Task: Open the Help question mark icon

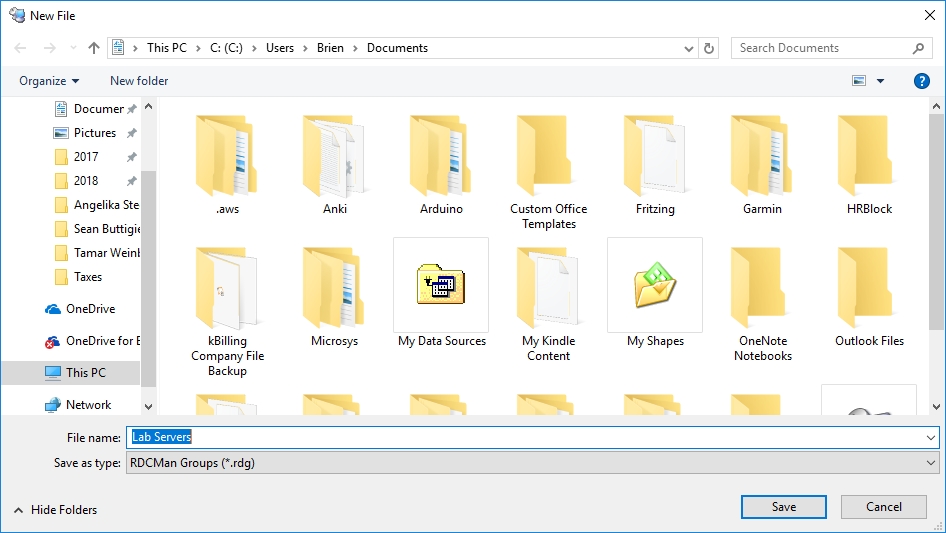Action: point(922,81)
